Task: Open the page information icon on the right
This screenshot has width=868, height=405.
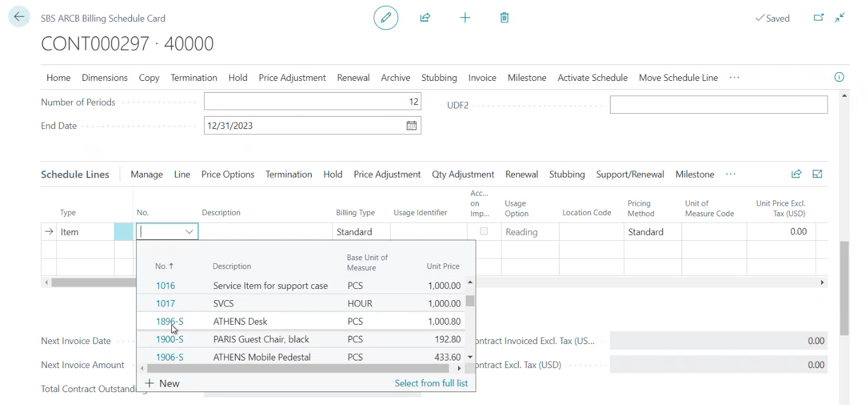Action: tap(839, 77)
